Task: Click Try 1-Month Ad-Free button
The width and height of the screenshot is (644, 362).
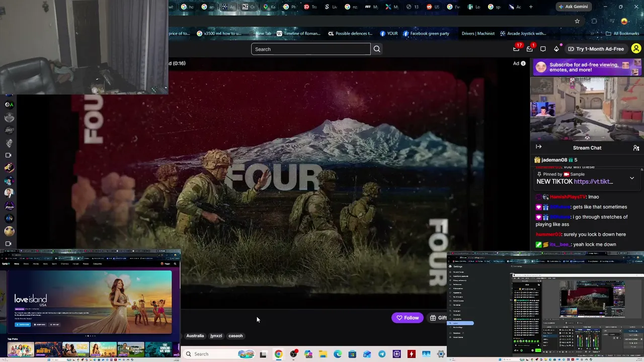Action: point(596,49)
